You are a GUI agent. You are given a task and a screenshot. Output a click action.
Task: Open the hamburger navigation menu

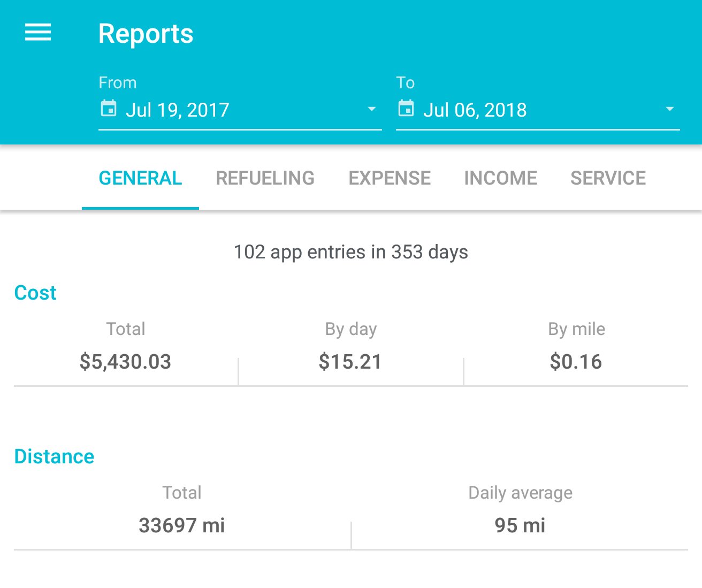tap(38, 33)
